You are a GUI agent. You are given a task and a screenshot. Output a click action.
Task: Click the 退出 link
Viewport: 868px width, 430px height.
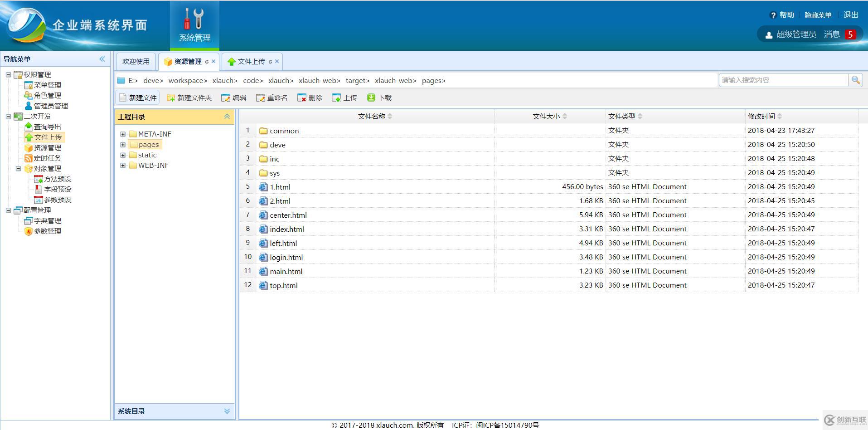pyautogui.click(x=850, y=15)
